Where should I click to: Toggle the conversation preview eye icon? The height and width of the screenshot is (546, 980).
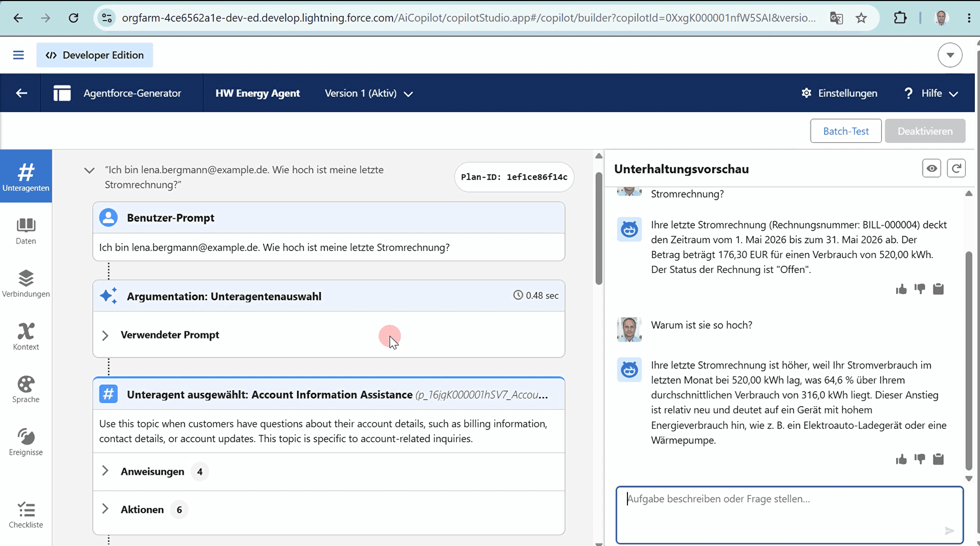coord(931,169)
